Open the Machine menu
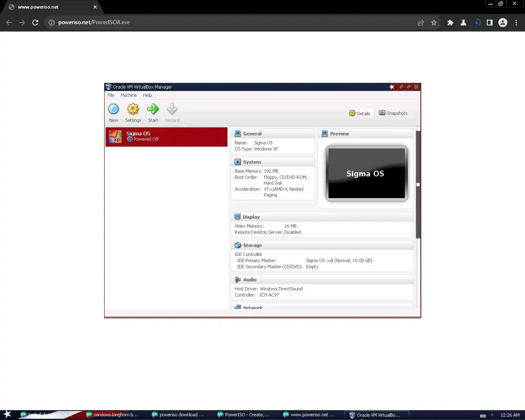The height and width of the screenshot is (420, 525). click(x=128, y=95)
